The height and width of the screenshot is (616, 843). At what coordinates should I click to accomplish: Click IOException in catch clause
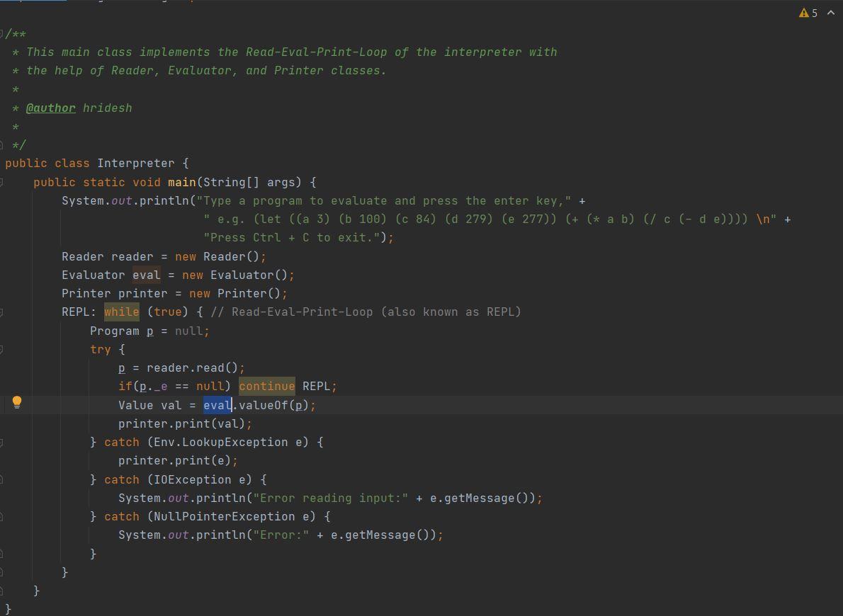192,479
